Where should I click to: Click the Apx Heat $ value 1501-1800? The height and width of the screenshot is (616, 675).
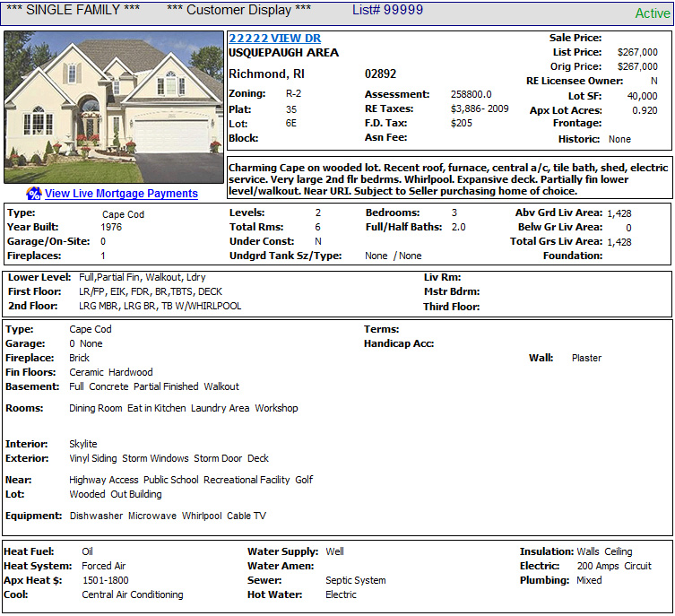click(x=106, y=581)
